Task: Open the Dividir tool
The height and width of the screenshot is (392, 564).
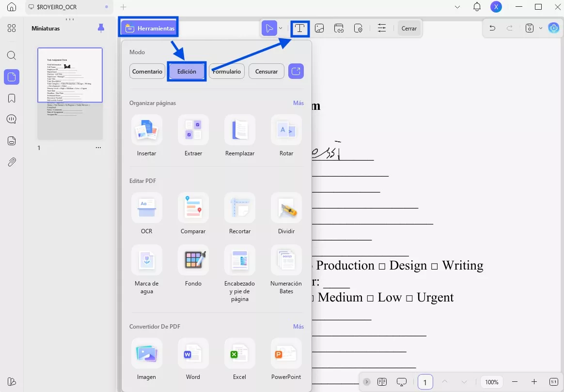Action: pos(286,214)
